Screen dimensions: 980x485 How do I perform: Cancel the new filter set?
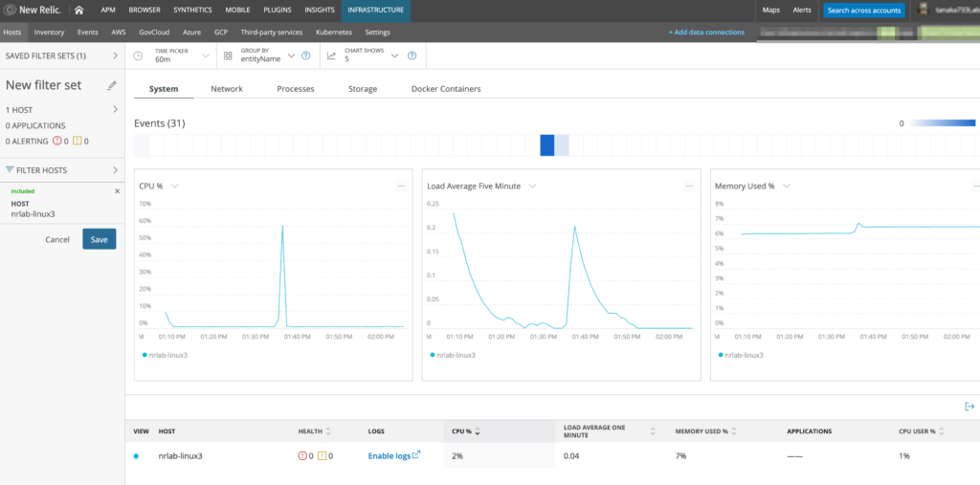point(57,239)
